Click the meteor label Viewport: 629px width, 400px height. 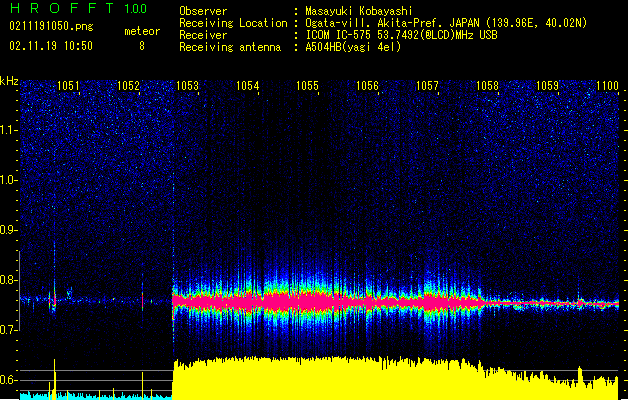click(142, 31)
